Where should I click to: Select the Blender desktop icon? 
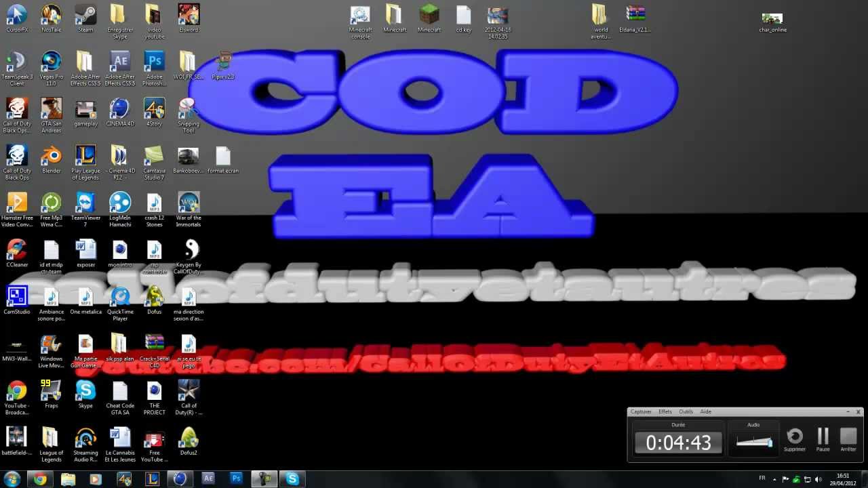click(x=51, y=159)
